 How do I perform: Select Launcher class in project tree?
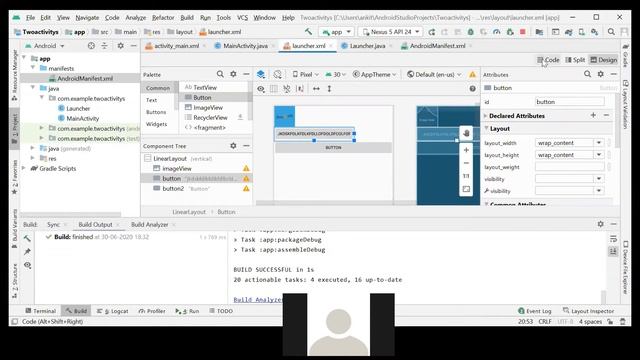[78, 109]
